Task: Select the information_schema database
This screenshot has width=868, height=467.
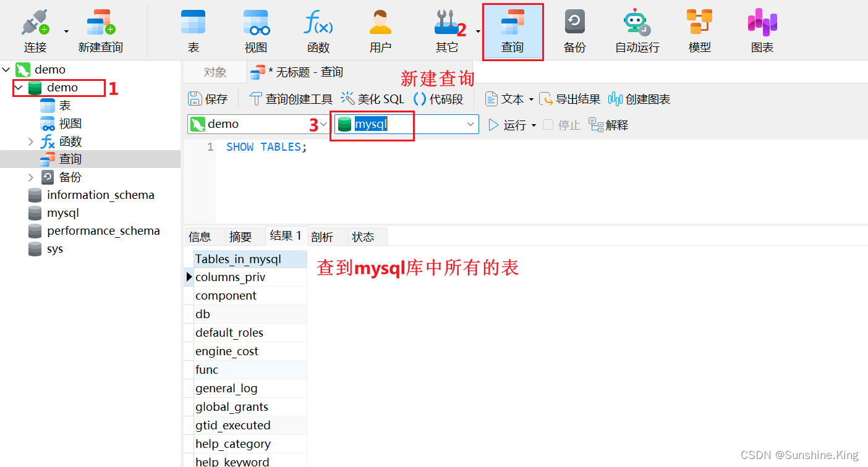Action: click(x=101, y=195)
